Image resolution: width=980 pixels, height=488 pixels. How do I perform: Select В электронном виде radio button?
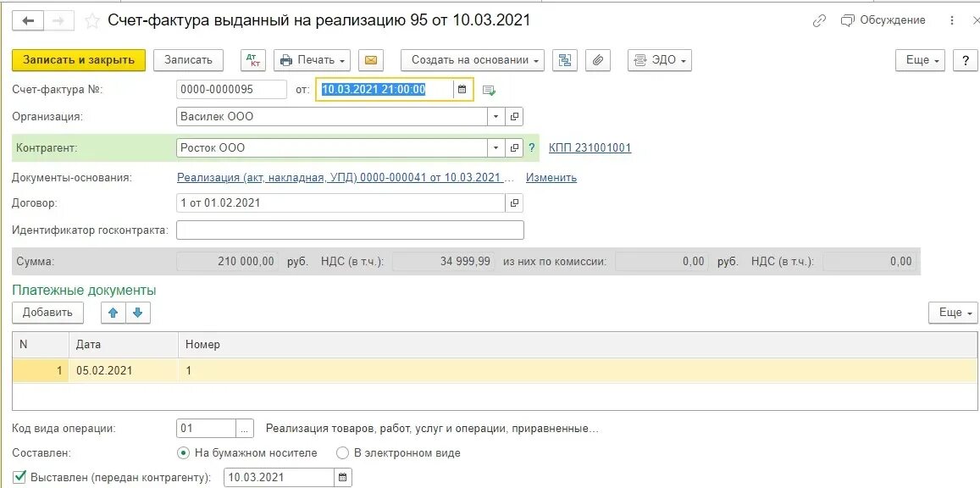coord(341,452)
